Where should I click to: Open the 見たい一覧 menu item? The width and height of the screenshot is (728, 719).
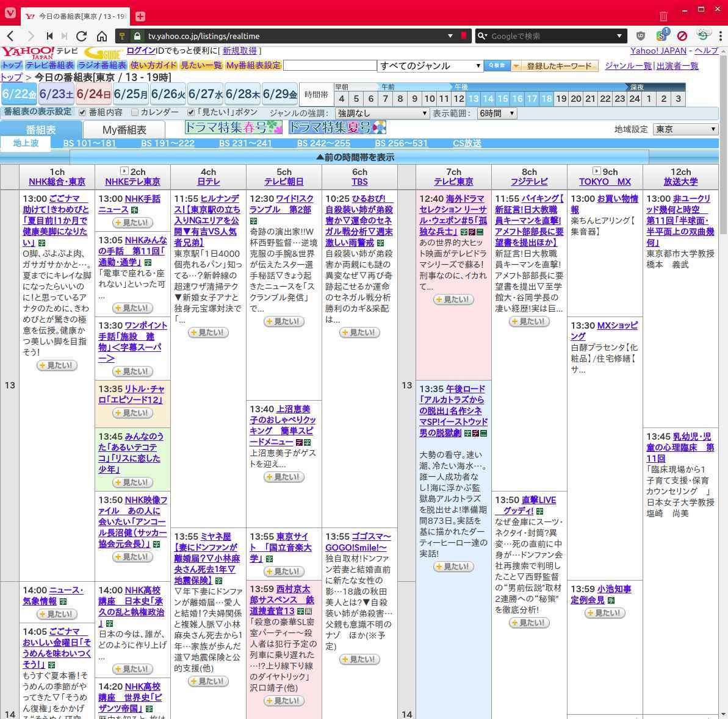coord(201,65)
